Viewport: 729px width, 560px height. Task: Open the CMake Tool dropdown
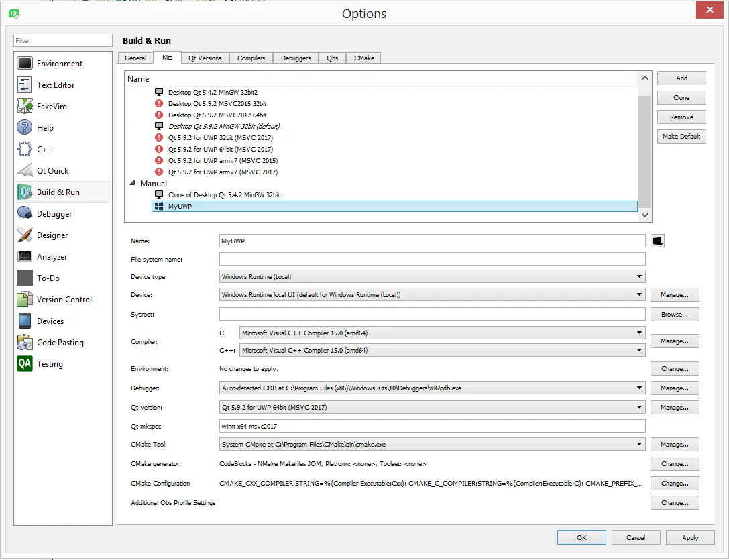click(x=432, y=444)
